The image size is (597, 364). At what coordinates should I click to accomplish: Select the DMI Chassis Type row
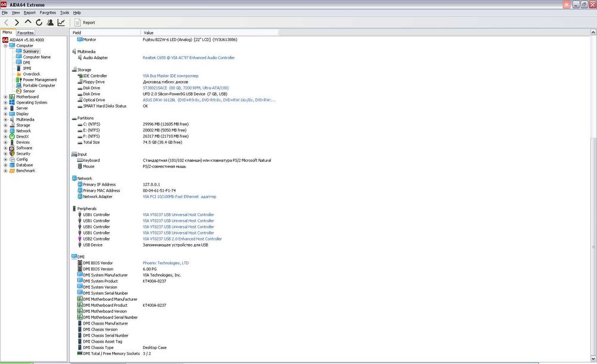click(122, 348)
